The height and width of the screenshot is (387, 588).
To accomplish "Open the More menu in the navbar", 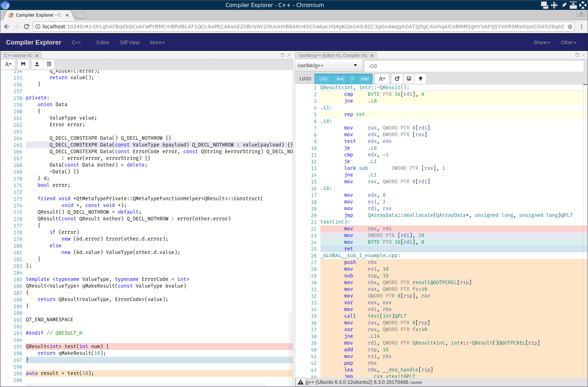I will pos(157,42).
